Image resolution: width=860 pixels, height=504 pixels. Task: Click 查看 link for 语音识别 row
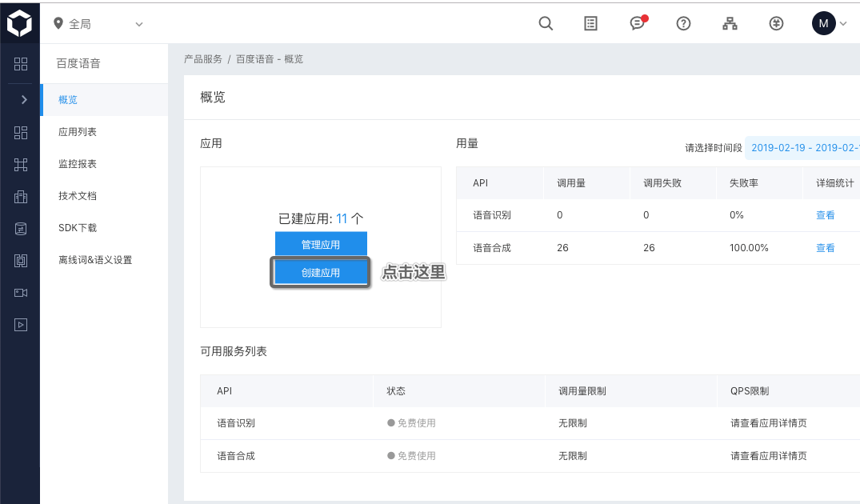pyautogui.click(x=825, y=215)
